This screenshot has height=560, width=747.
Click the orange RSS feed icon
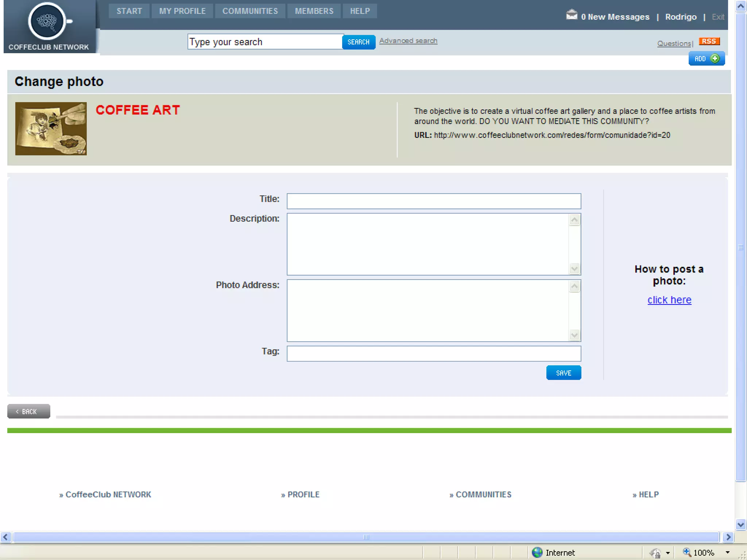(709, 41)
